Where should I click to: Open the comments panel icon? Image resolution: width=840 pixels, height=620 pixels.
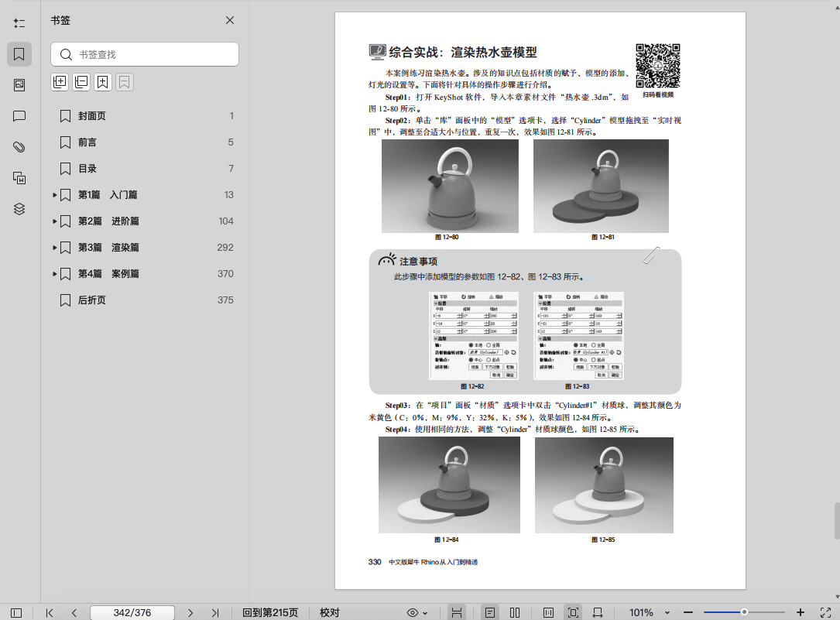[19, 116]
